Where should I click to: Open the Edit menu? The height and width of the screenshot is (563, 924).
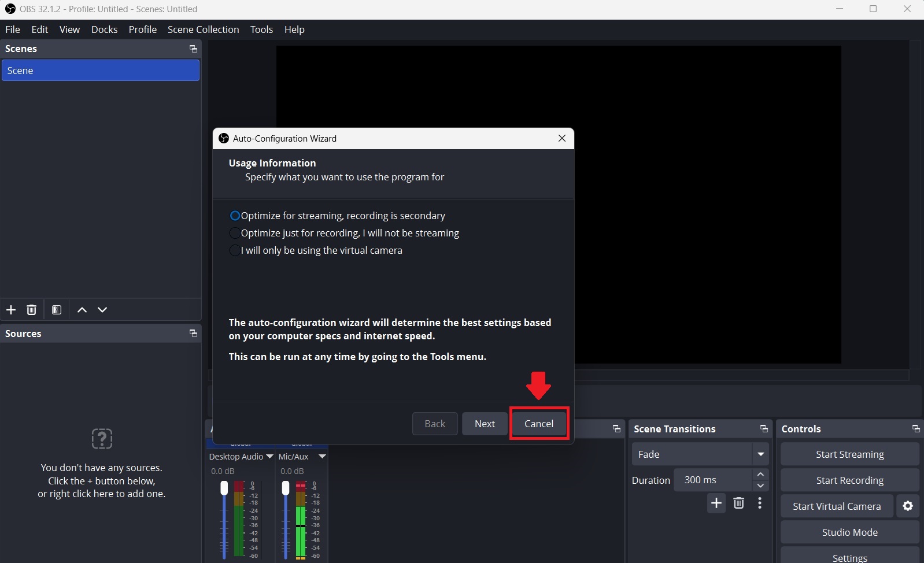tap(40, 29)
